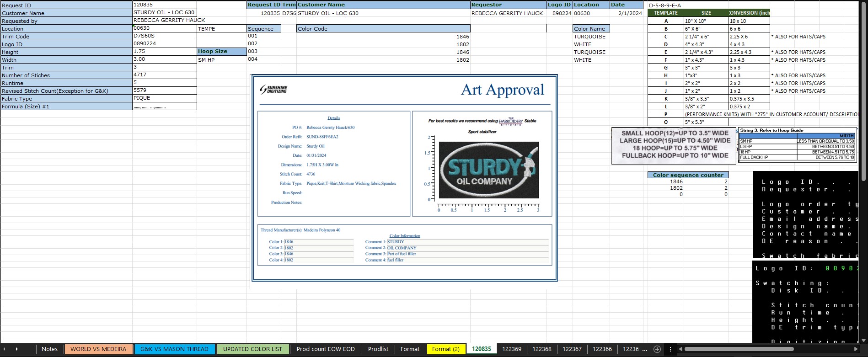Select the TEMPLATE table header
The width and height of the screenshot is (868, 357).
666,13
